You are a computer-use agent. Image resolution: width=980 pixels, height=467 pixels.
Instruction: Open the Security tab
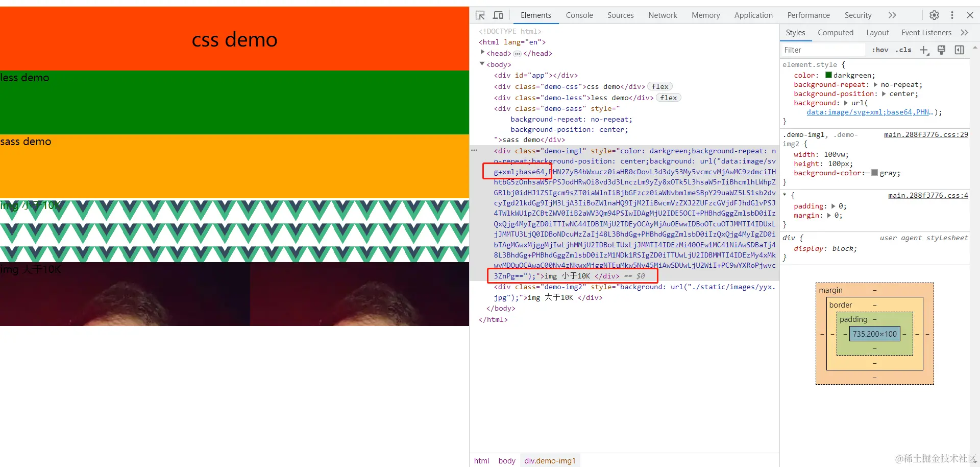pos(858,15)
